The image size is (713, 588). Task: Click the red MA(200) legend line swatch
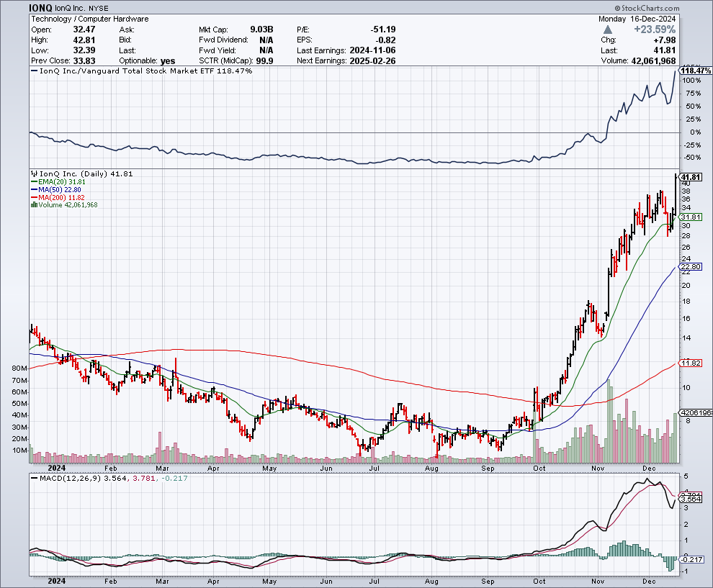pyautogui.click(x=34, y=197)
